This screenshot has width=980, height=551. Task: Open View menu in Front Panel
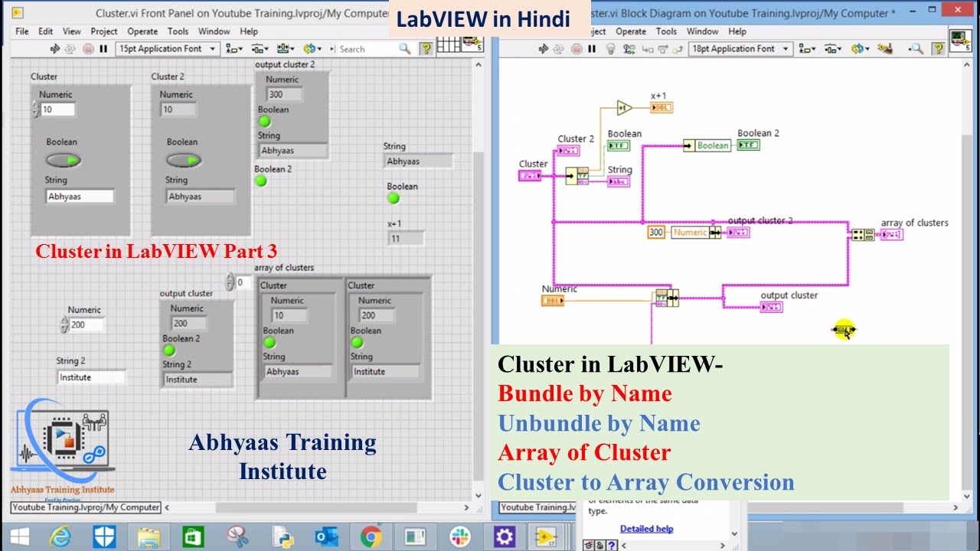click(x=72, y=31)
